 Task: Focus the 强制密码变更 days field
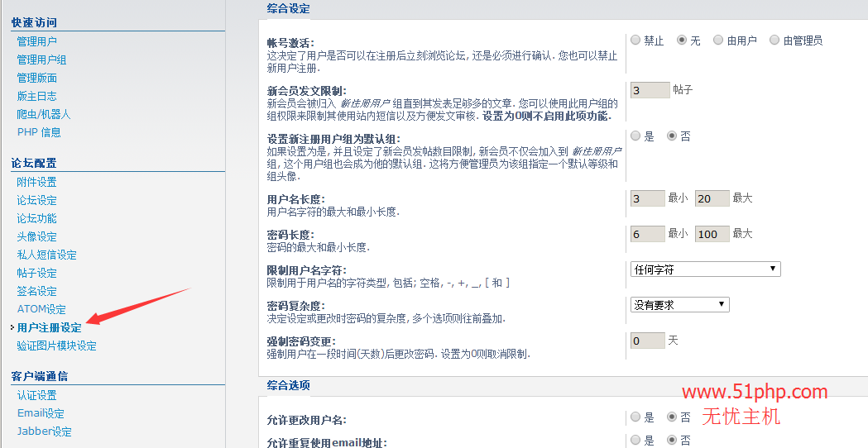tap(648, 341)
